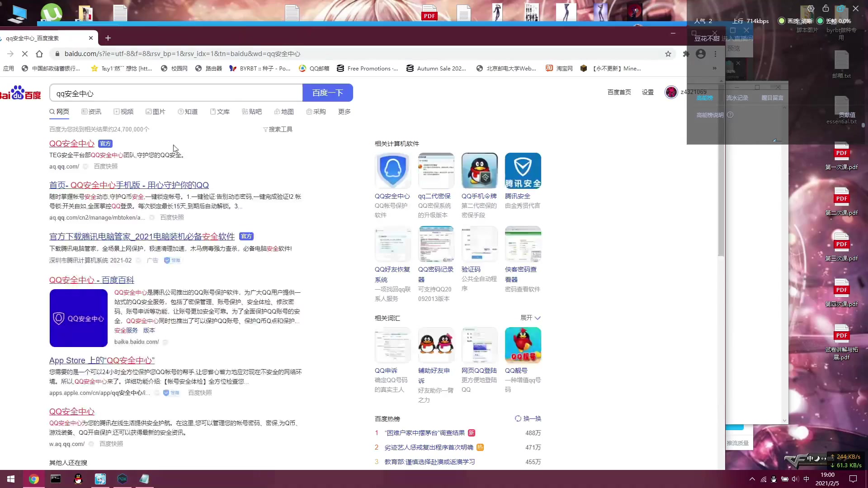Open the volume icon in system tray
This screenshot has width=868, height=488.
point(795,479)
